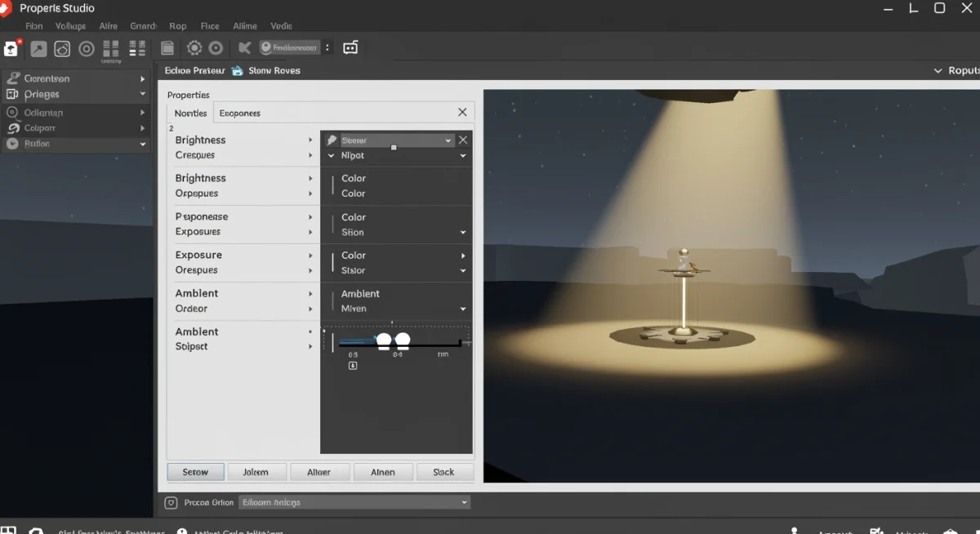Click the left white slider handle
This screenshot has width=980, height=534.
pyautogui.click(x=384, y=340)
